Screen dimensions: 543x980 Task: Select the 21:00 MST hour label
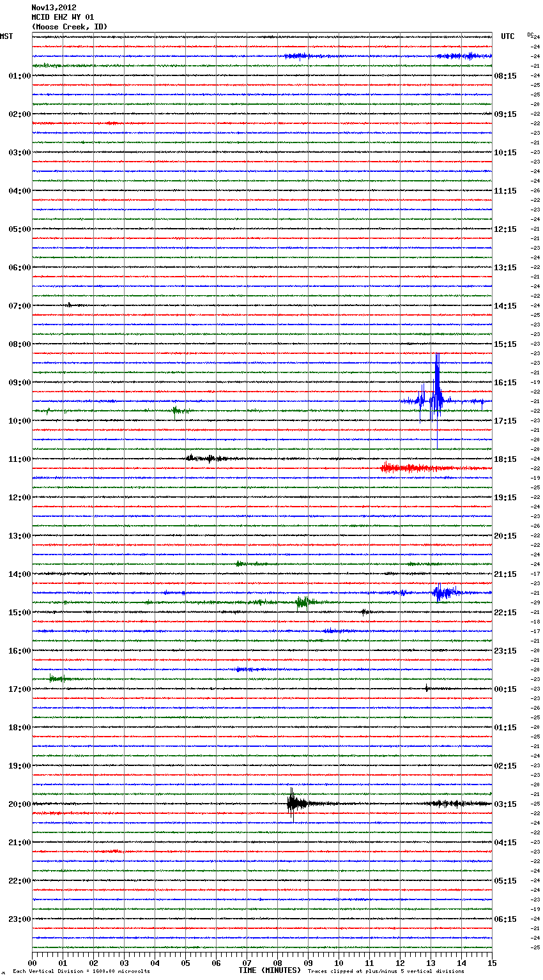19,843
